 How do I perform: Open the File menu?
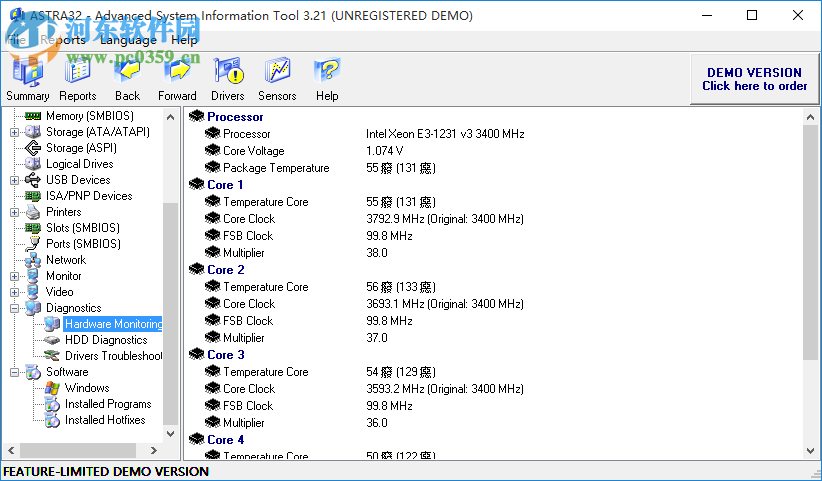pos(15,40)
